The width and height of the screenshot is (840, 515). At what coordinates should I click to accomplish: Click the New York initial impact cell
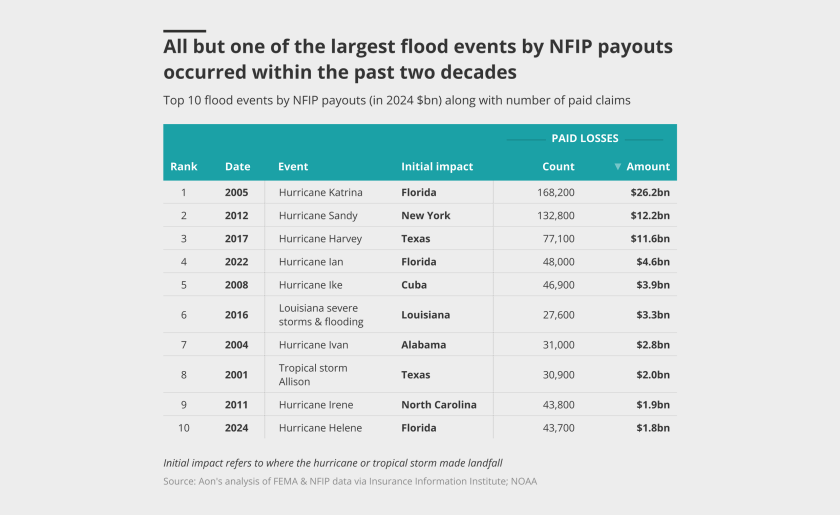[426, 215]
